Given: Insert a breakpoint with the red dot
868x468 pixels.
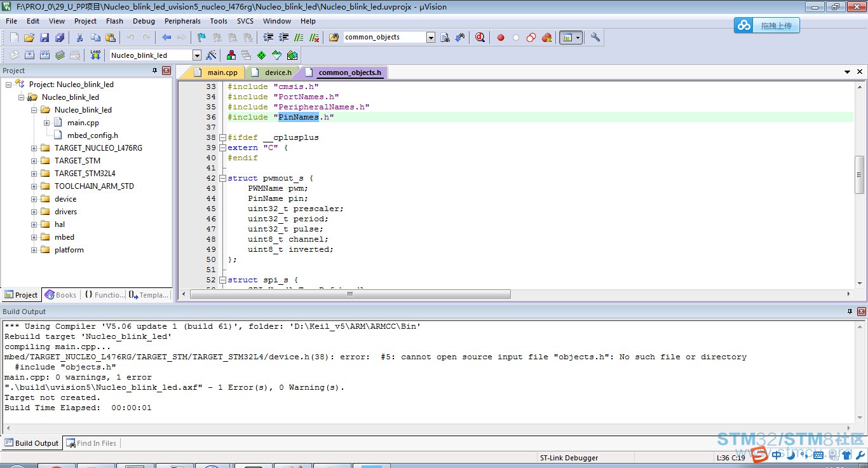Looking at the screenshot, I should pyautogui.click(x=501, y=38).
